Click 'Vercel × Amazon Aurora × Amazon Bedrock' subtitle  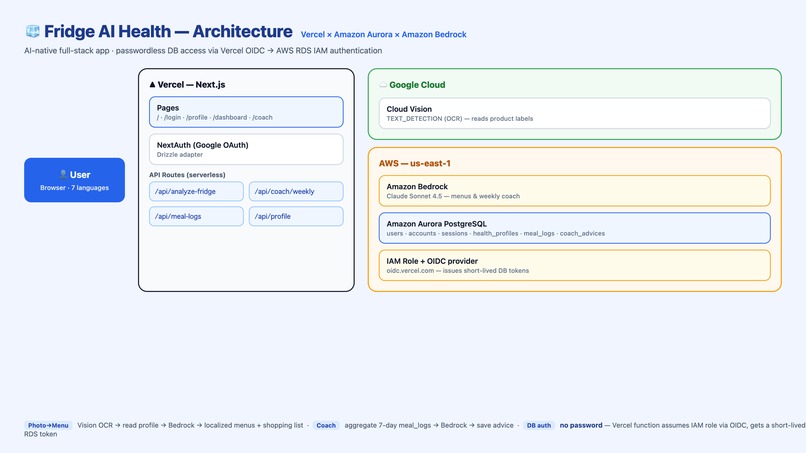point(383,34)
